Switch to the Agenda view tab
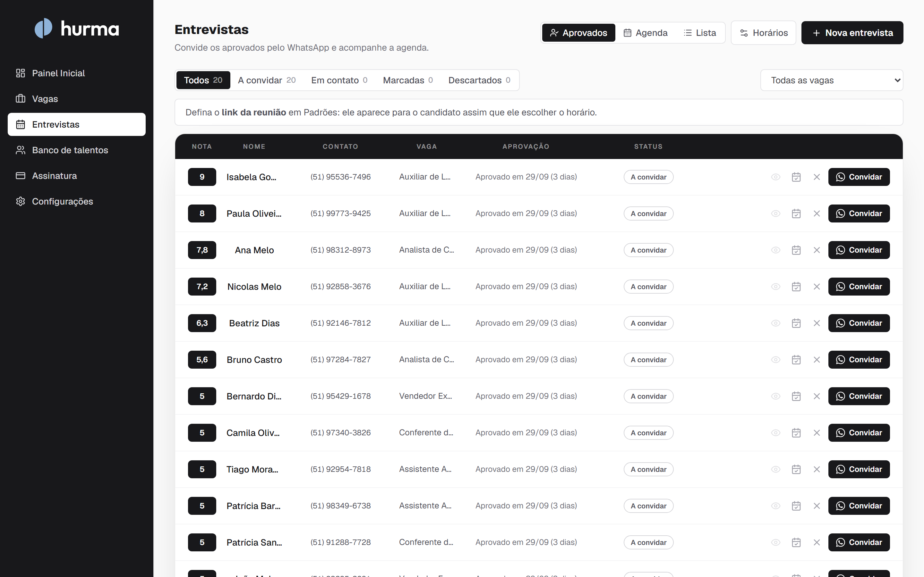 click(645, 33)
